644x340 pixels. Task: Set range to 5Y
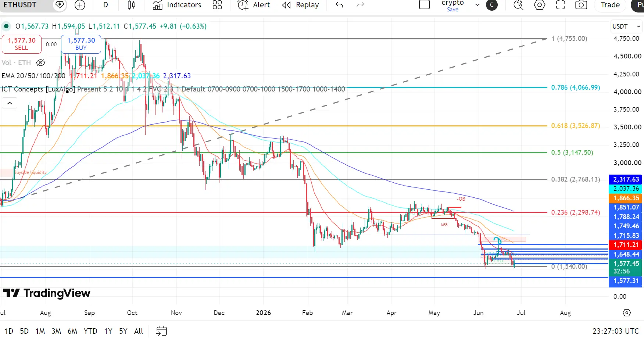point(123,331)
